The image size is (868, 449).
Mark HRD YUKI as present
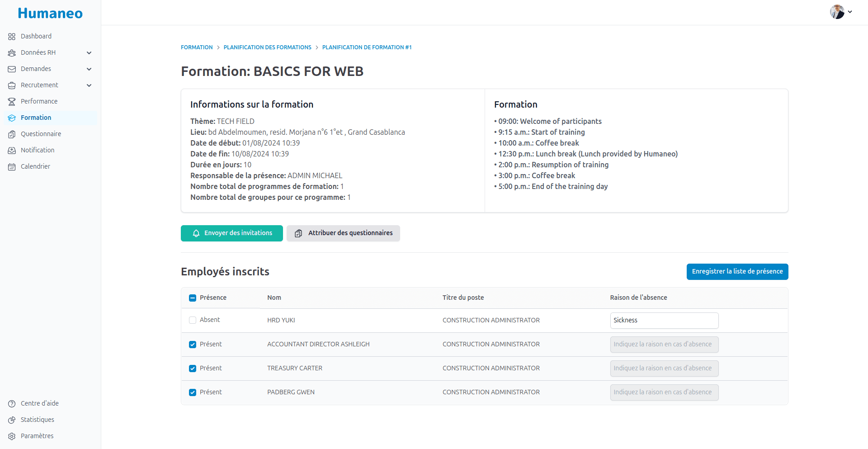193,320
